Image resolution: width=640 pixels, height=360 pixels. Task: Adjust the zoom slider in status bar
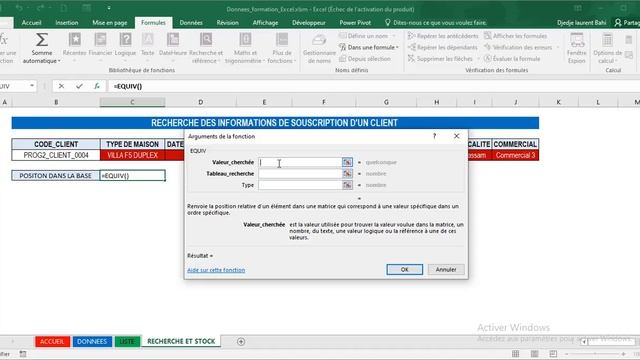[x=595, y=354]
